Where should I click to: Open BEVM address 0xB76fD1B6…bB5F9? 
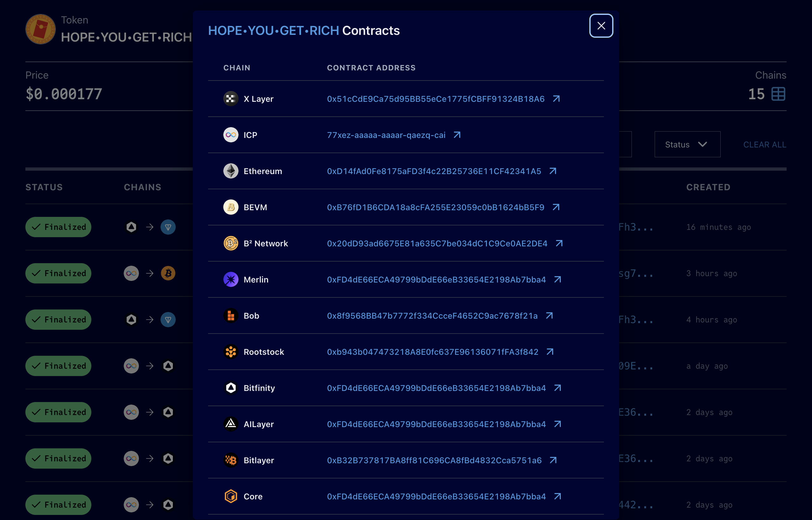(x=435, y=207)
